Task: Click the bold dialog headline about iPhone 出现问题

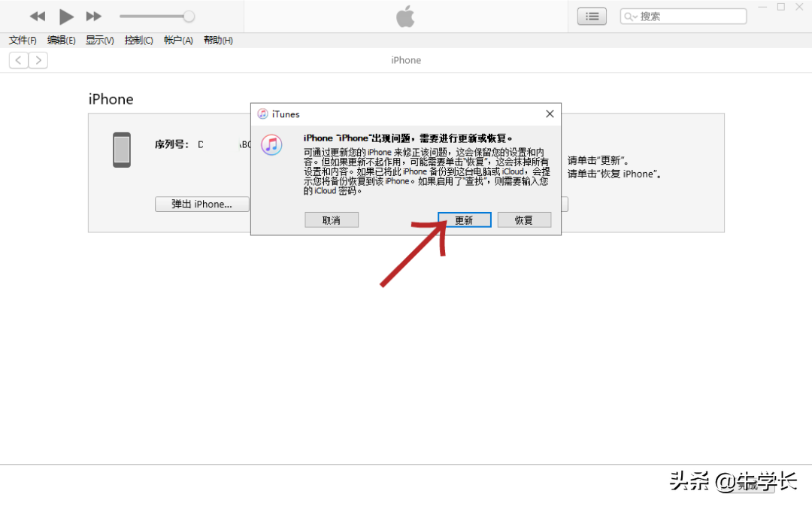Action: (408, 138)
